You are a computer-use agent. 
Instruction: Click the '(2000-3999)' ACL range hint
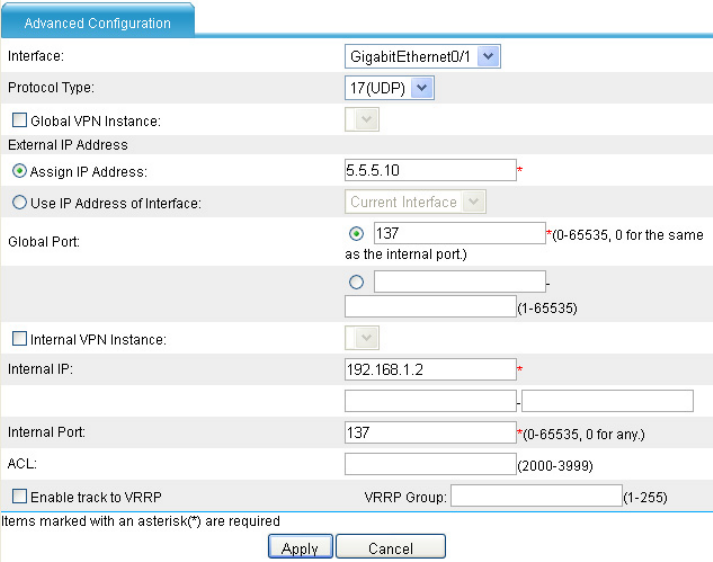pyautogui.click(x=555, y=466)
